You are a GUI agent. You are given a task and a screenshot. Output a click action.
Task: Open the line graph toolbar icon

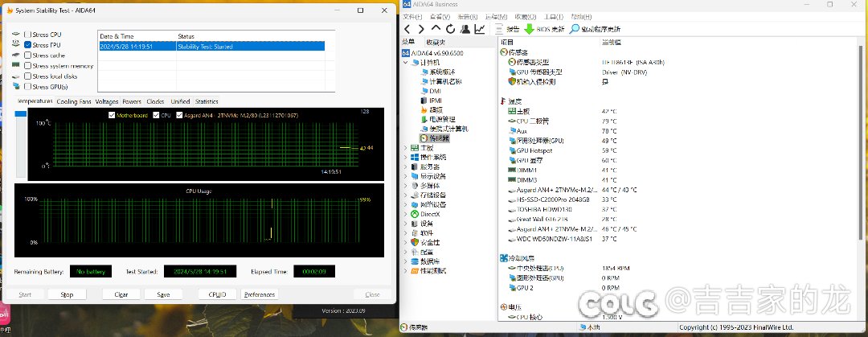tap(479, 29)
